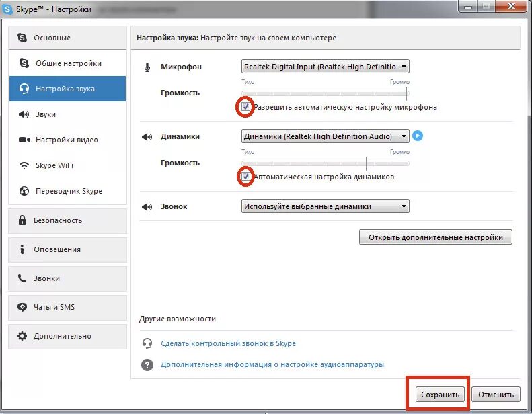Image resolution: width=532 pixels, height=414 pixels.
Task: Open the Микрофон device dropdown
Action: click(326, 67)
